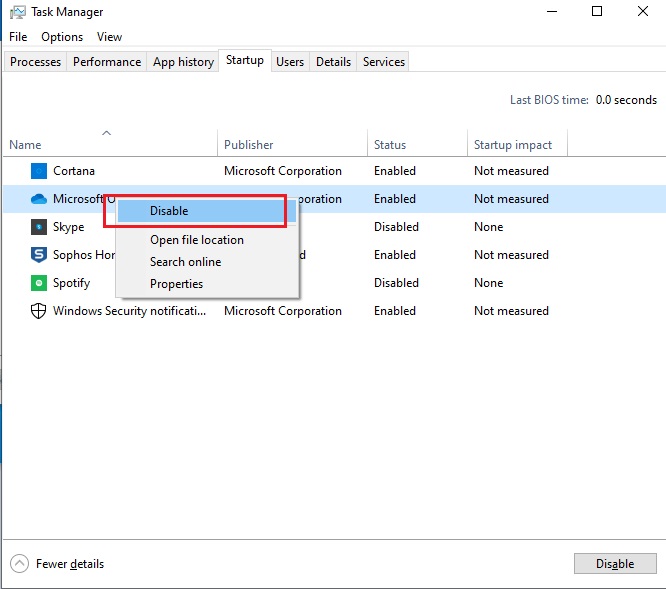Viewport: 666px width, 589px height.
Task: Choose Properties in the context menu
Action: (x=207, y=284)
